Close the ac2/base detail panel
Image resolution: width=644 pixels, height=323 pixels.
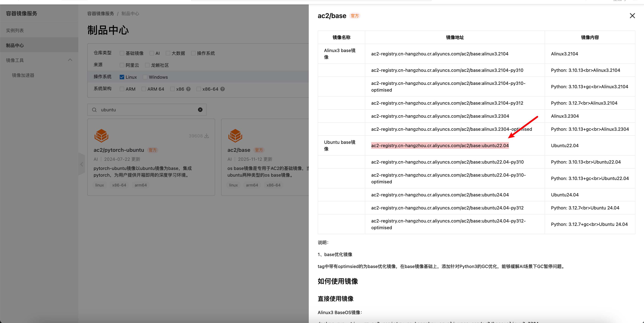pos(632,16)
